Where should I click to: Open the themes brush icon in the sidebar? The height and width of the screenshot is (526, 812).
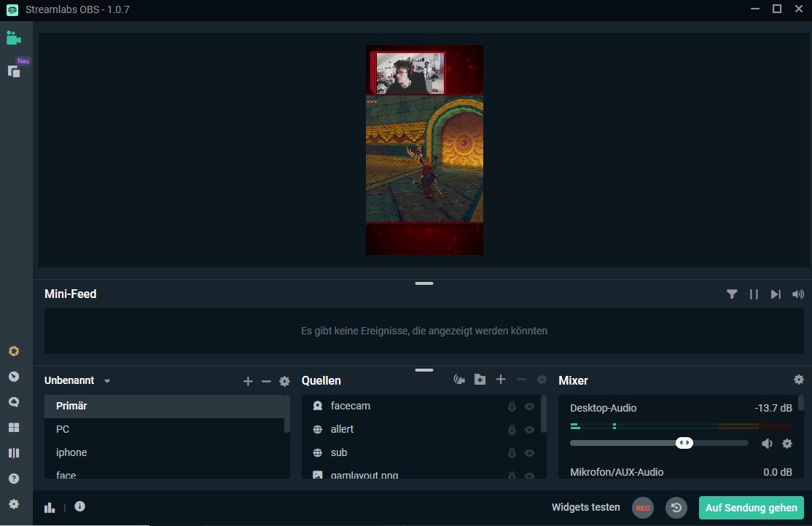14,377
